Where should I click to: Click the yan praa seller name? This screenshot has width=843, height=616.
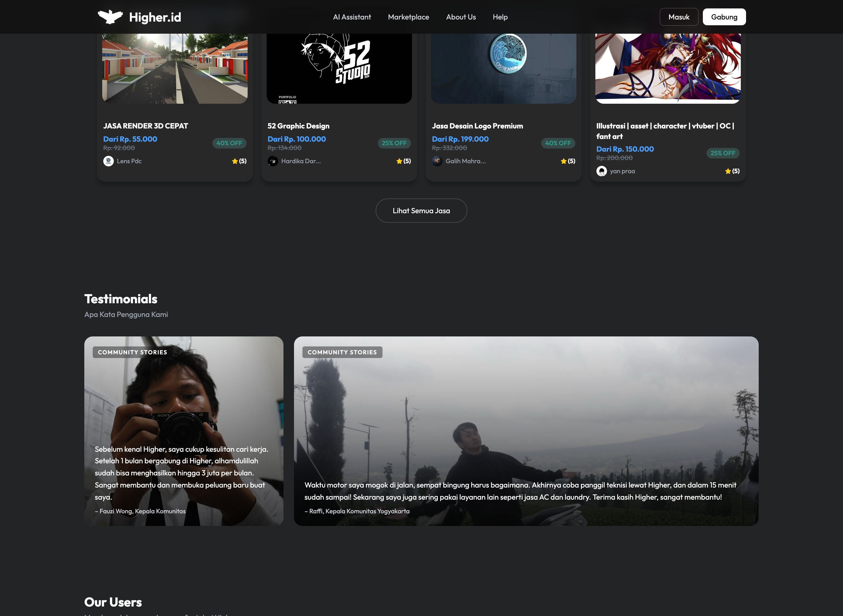(622, 171)
